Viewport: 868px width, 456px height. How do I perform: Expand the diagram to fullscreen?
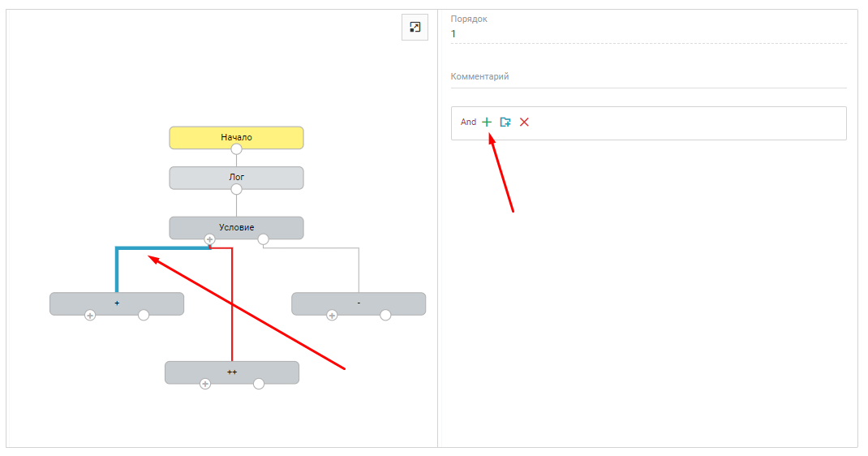point(415,28)
